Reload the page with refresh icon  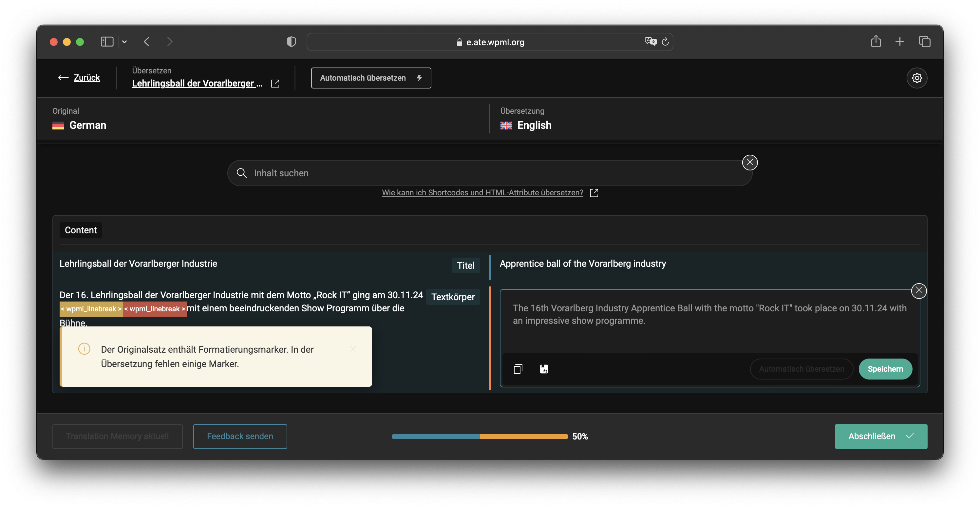click(x=665, y=42)
